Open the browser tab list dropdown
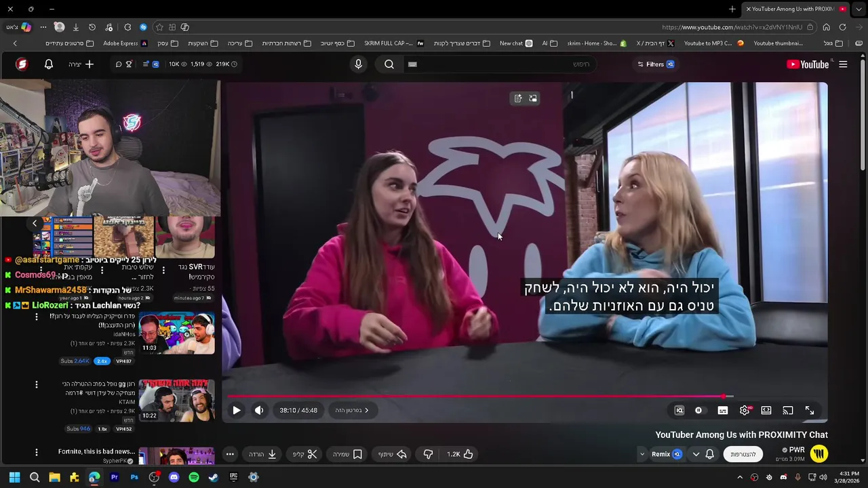 858,9
